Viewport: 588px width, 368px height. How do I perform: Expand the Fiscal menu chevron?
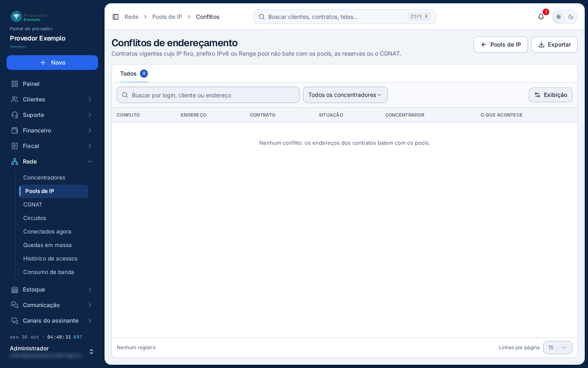(x=90, y=146)
